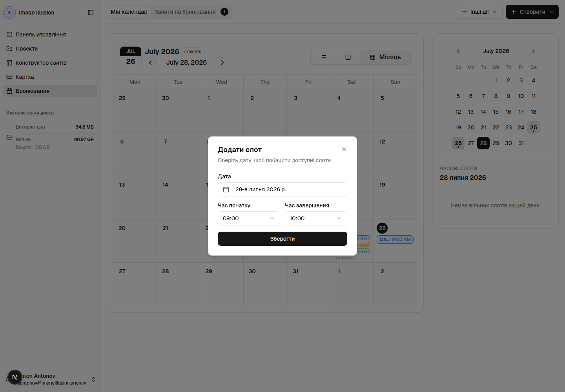
Task: Switch to Мій календар tab
Action: pos(129,12)
